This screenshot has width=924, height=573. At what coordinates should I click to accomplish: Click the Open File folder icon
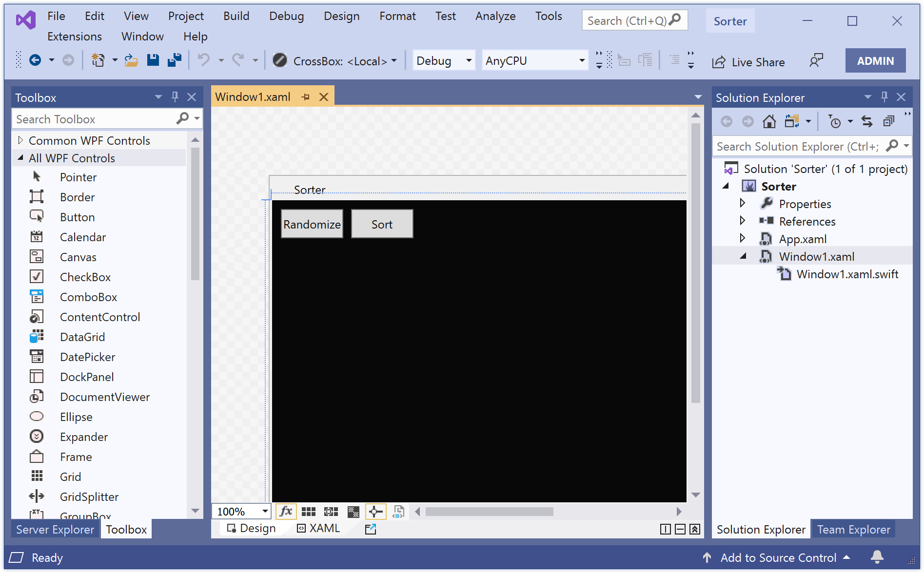tap(131, 60)
